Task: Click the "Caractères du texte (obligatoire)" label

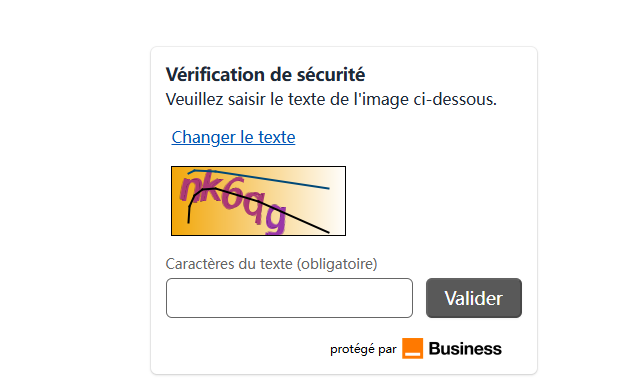Action: [x=271, y=264]
